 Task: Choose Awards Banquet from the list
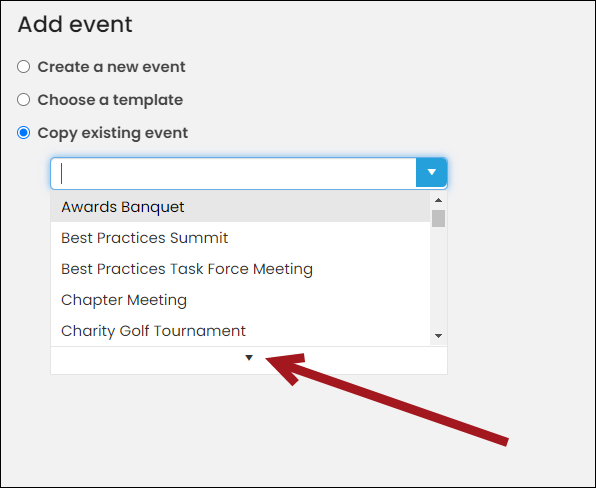[x=240, y=207]
